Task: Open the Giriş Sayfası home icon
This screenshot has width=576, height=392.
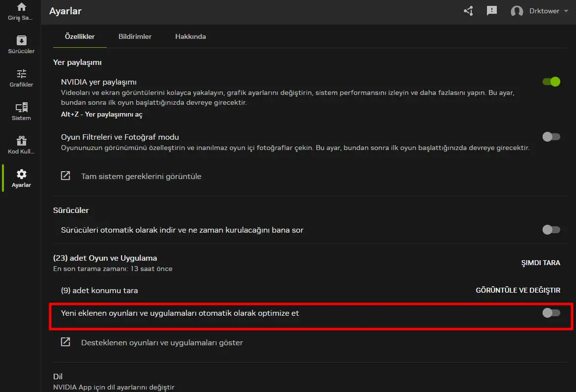Action: (21, 7)
